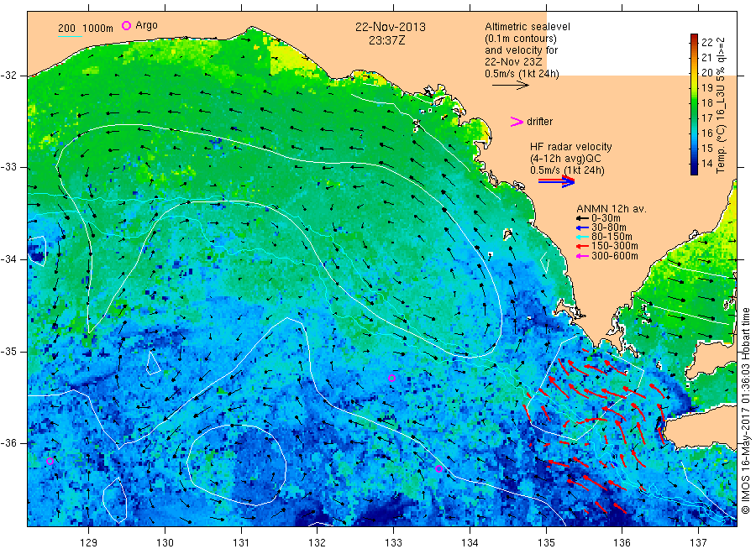Click the black altimetric velocity scale arrow
This screenshot has height=554, width=756.
510,86
